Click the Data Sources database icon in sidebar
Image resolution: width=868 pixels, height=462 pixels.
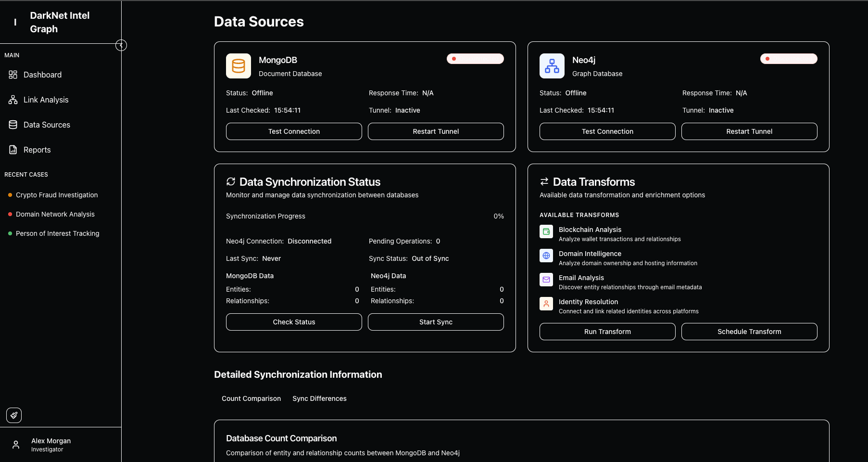coord(13,125)
